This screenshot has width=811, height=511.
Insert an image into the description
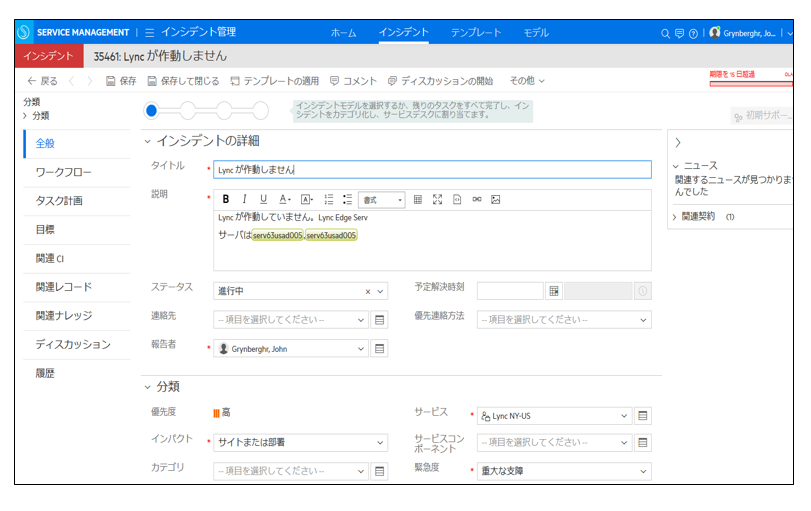[x=495, y=199]
